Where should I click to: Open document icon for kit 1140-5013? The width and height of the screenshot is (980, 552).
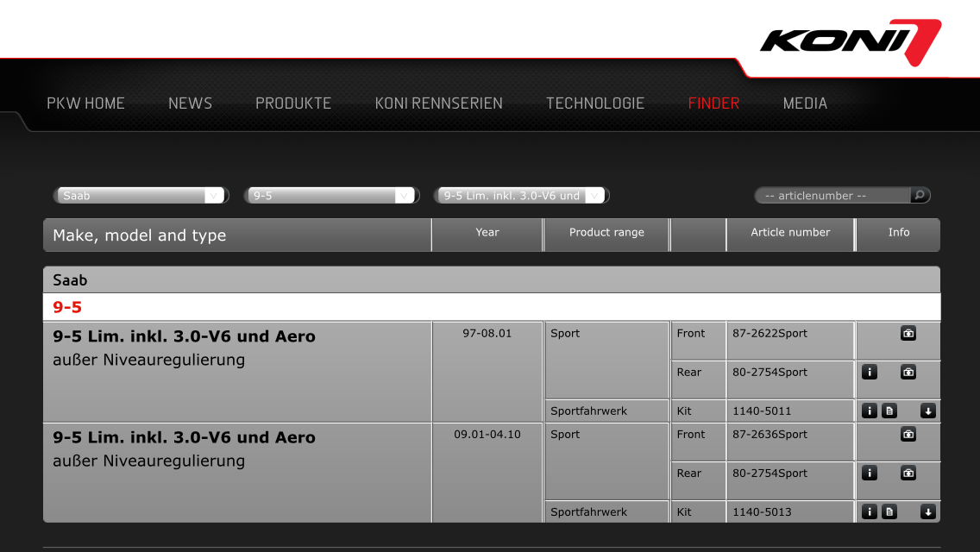(889, 512)
